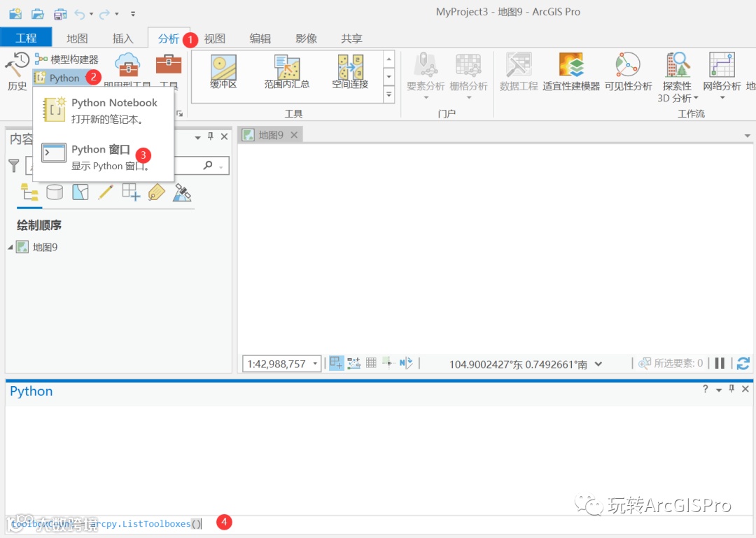Click the Undo arrow icon

click(80, 15)
